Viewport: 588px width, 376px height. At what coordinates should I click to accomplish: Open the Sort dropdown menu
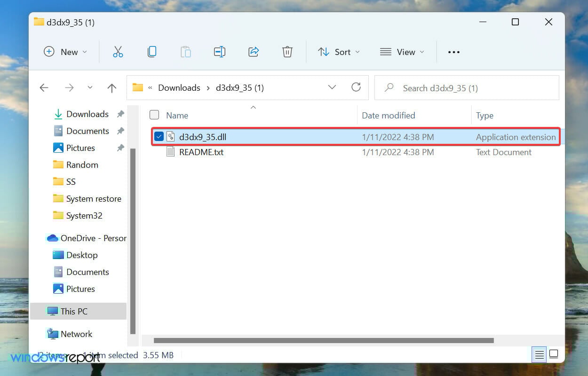[x=339, y=52]
